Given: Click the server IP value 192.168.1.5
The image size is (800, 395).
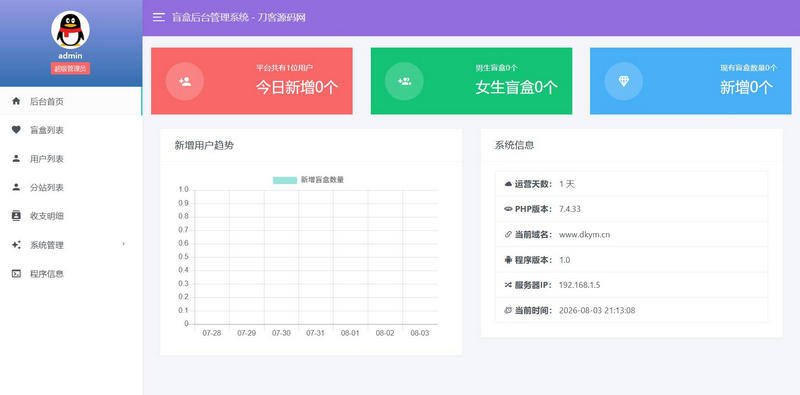Looking at the screenshot, I should [580, 285].
